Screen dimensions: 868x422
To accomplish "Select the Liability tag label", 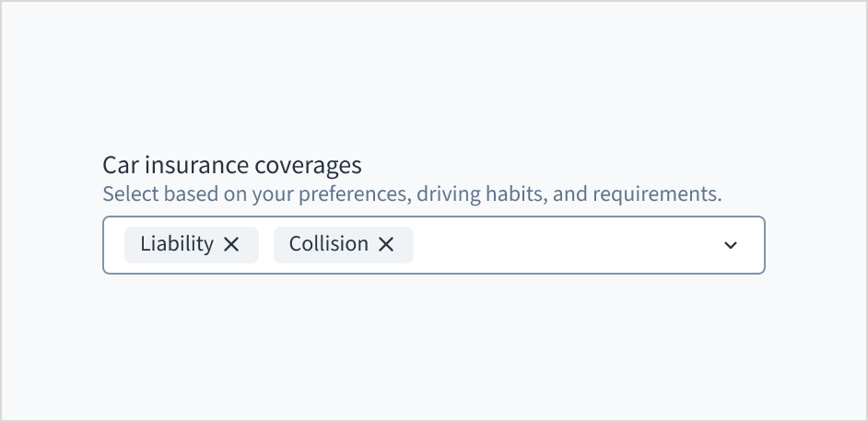I will click(177, 244).
